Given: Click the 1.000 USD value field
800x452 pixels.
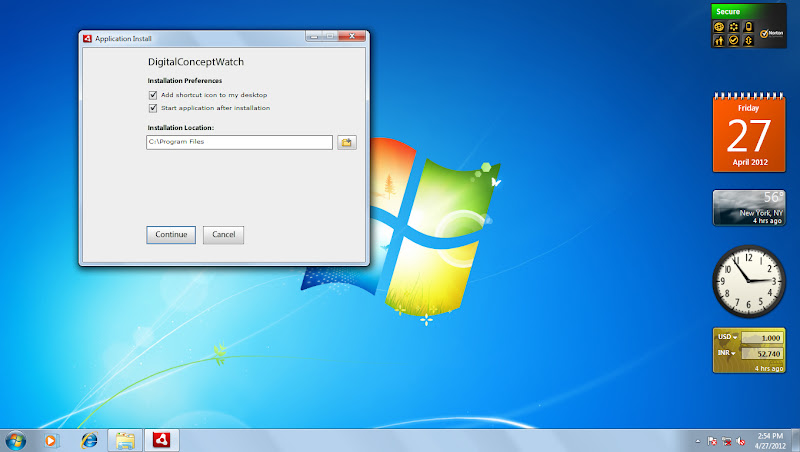Looking at the screenshot, I should coord(762,338).
